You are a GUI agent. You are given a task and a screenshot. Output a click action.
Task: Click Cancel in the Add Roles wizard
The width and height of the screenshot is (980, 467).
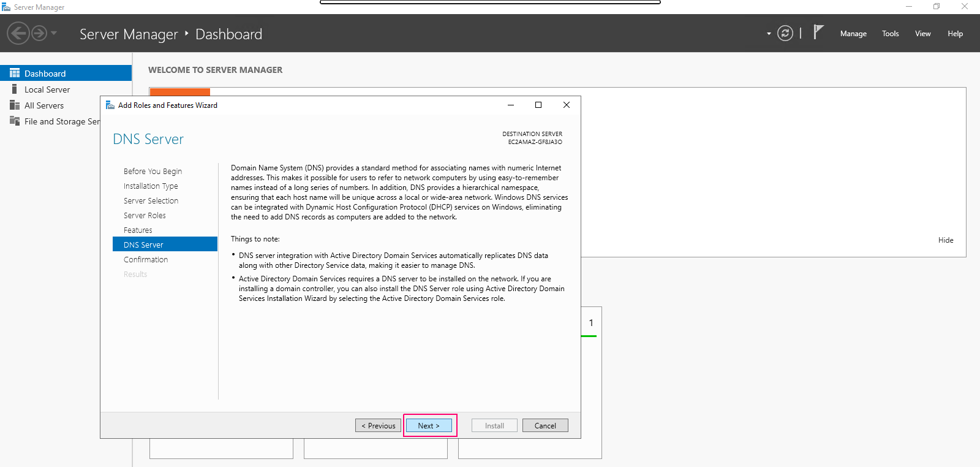(545, 425)
